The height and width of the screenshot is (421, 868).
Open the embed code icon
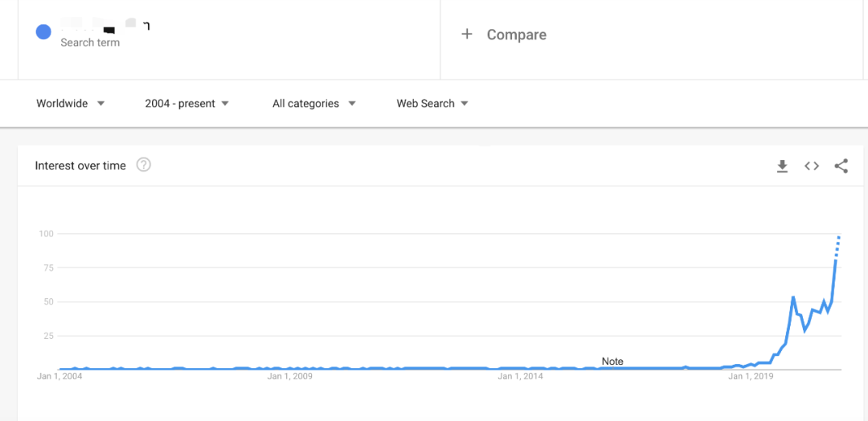(x=812, y=166)
